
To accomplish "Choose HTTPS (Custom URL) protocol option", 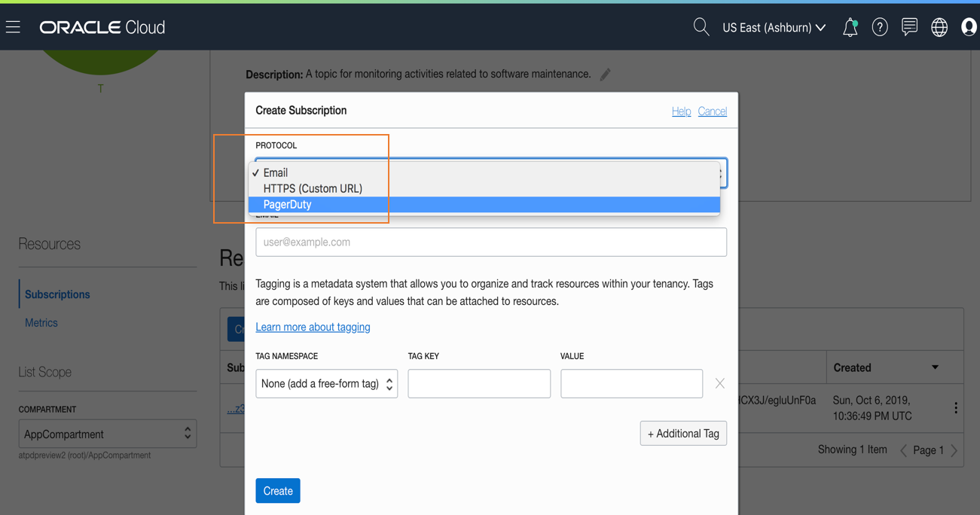I will tap(313, 188).
